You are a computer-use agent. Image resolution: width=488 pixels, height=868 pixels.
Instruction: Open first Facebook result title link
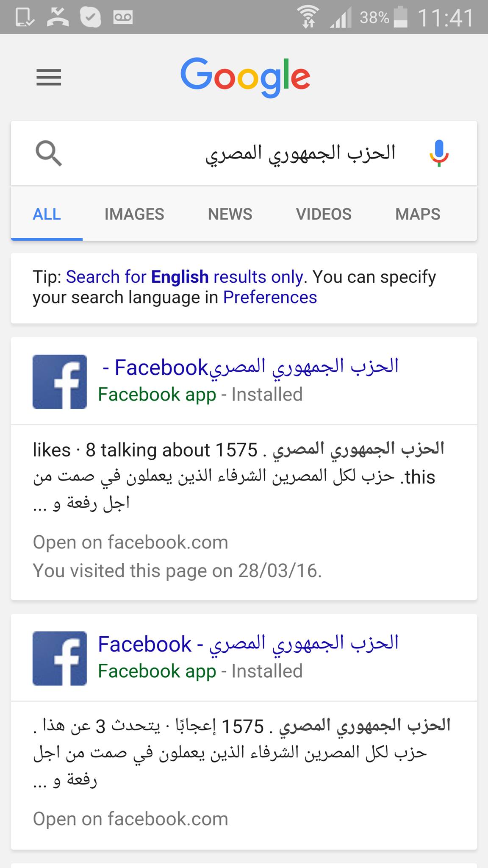pos(250,367)
